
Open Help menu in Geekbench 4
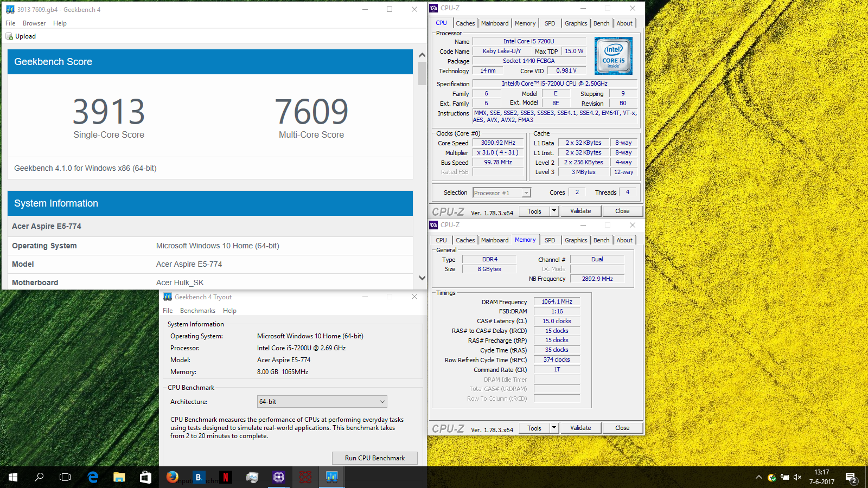point(60,23)
